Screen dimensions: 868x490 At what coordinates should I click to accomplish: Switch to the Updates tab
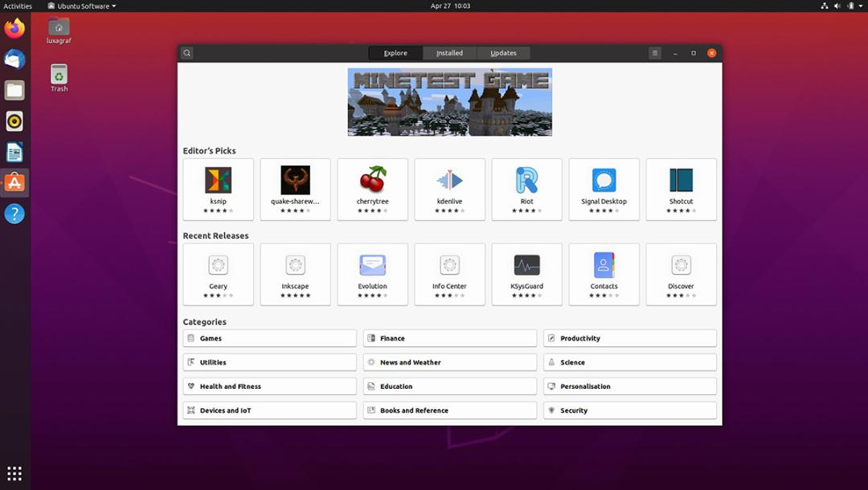503,53
